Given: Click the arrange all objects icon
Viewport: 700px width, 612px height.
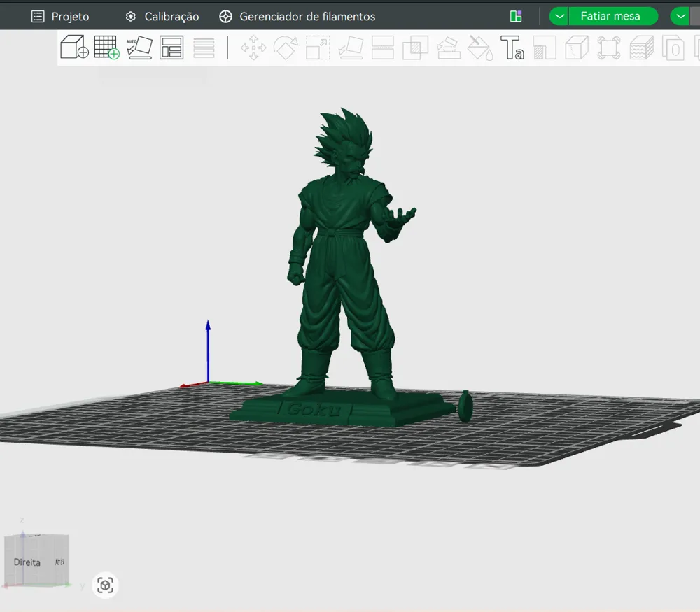Looking at the screenshot, I should (171, 48).
